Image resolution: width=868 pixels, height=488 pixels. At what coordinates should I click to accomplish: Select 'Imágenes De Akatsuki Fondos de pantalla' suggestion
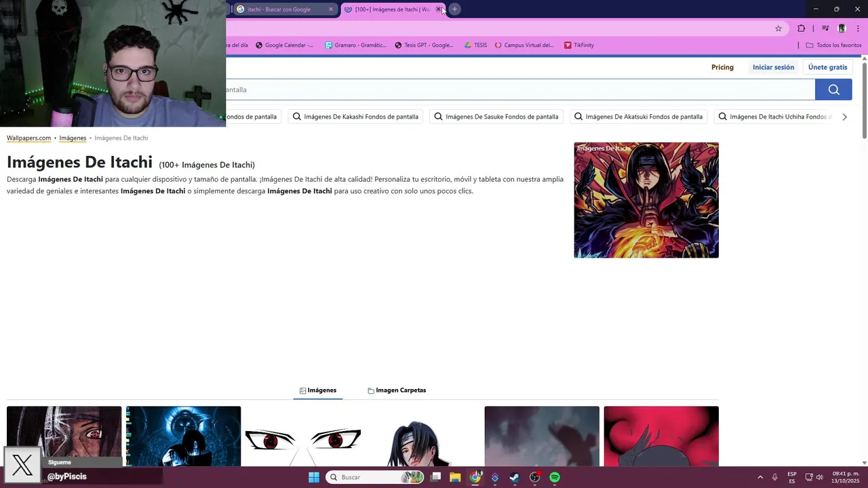(x=638, y=117)
